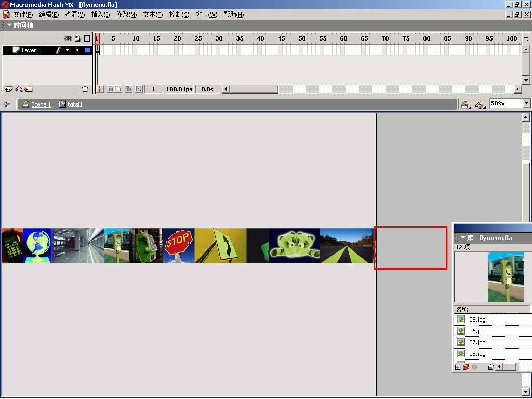Enable Onion Skin Outlines
Screen dimensions: 532x399
(118, 89)
